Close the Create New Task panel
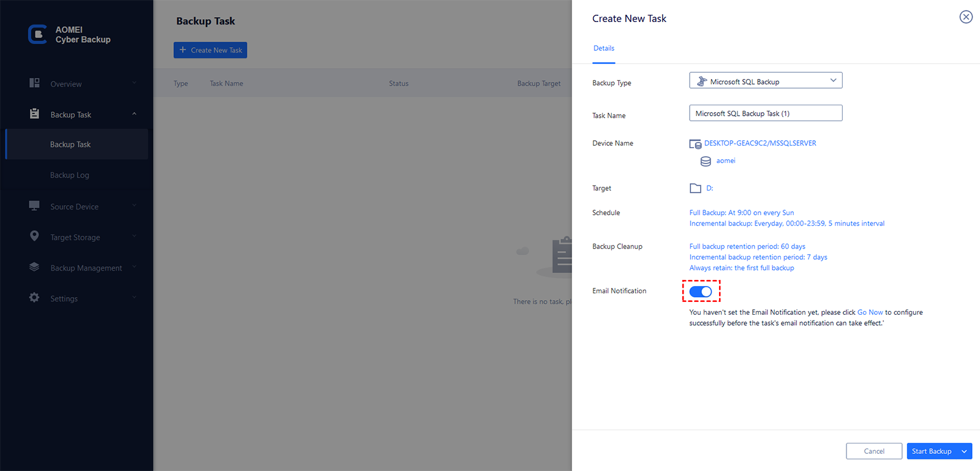The height and width of the screenshot is (471, 980). pyautogui.click(x=966, y=17)
